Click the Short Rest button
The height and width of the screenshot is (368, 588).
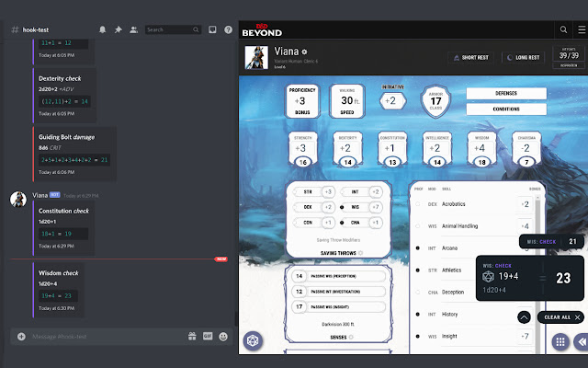pos(471,57)
